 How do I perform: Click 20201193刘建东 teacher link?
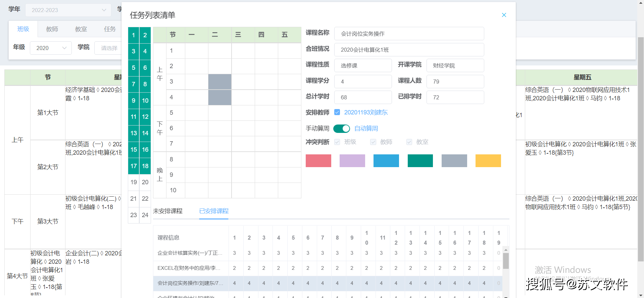click(x=366, y=112)
